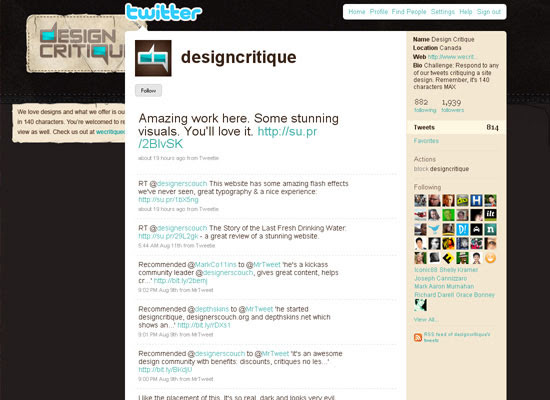Click the 'Location Canada' profile line
Image resolution: width=550 pixels, height=400 pixels.
[x=437, y=48]
